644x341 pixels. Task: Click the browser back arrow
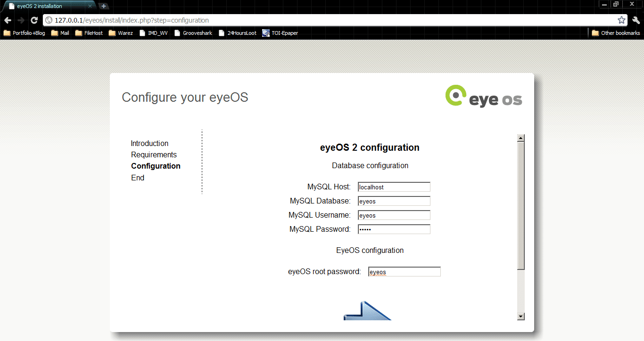[x=8, y=20]
